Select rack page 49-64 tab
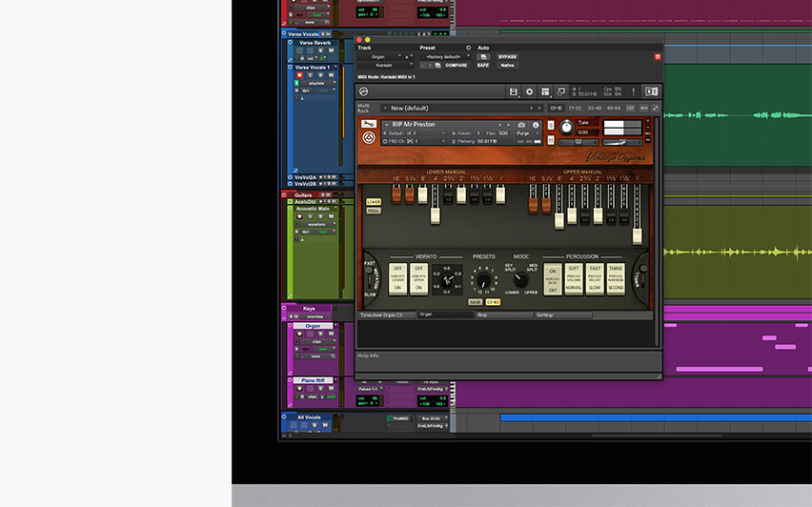The image size is (812, 507). [613, 109]
